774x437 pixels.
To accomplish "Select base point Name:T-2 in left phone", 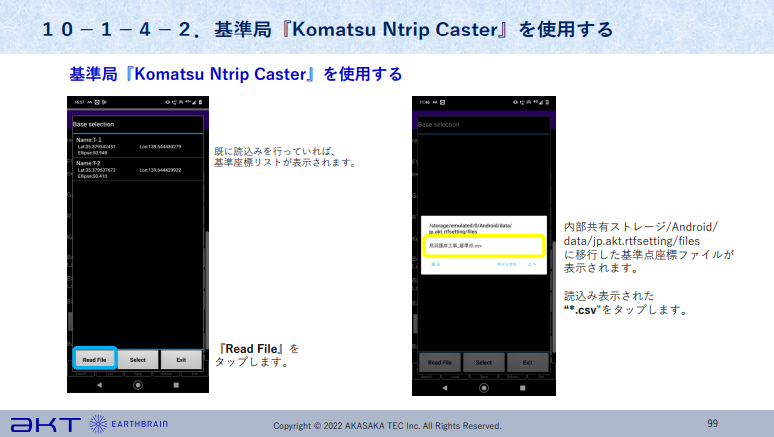I will [x=138, y=169].
